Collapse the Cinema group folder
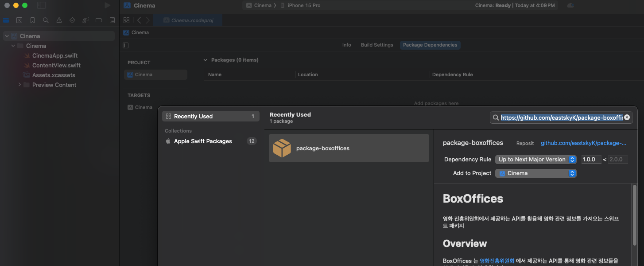 click(x=13, y=46)
